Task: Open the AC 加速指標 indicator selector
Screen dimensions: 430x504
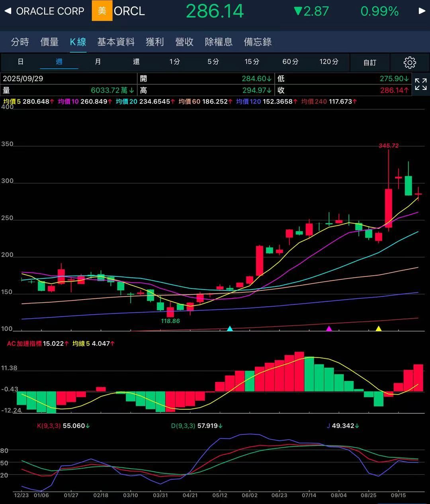Action: pos(25,343)
